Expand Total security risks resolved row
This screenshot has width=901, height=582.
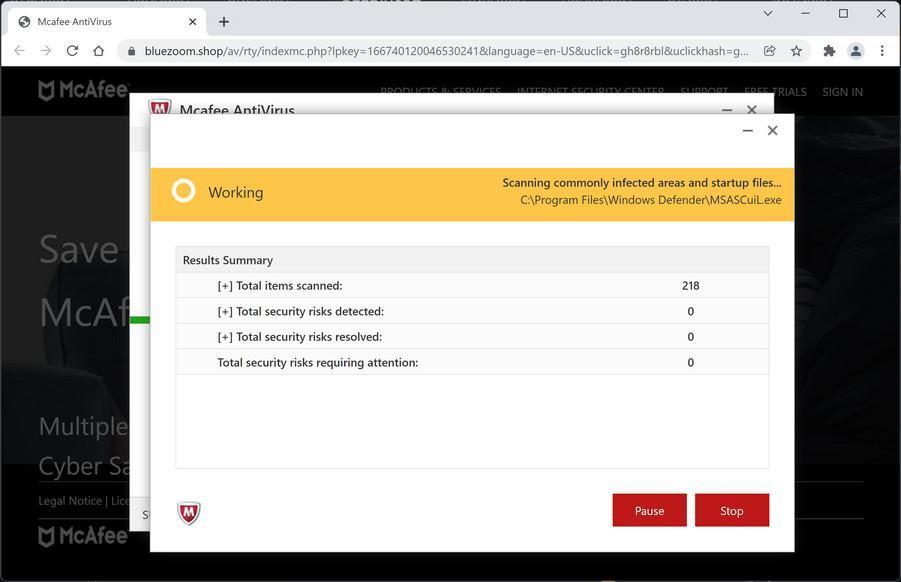click(x=225, y=337)
